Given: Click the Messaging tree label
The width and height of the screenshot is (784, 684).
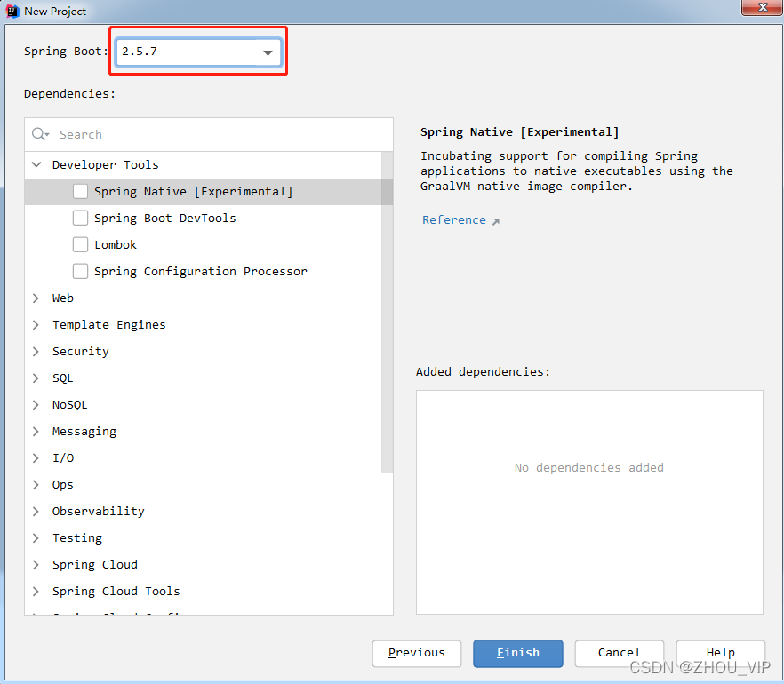Looking at the screenshot, I should pyautogui.click(x=84, y=431).
